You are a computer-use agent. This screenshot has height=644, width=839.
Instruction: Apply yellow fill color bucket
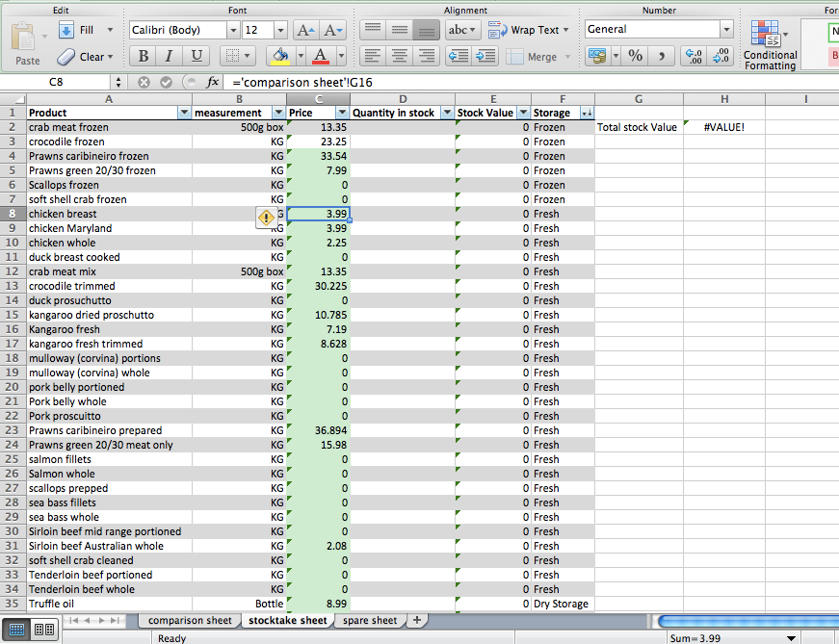coord(281,56)
